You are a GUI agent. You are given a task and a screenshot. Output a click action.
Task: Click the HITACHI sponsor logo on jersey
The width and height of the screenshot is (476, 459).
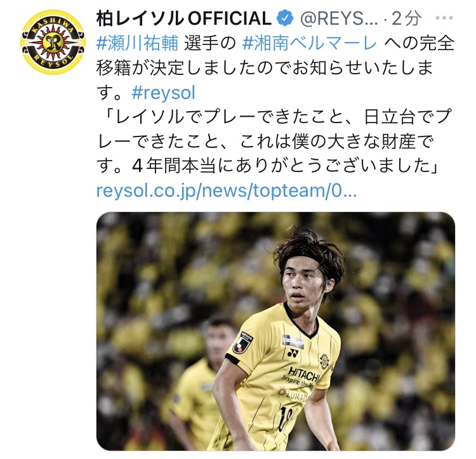point(303,375)
